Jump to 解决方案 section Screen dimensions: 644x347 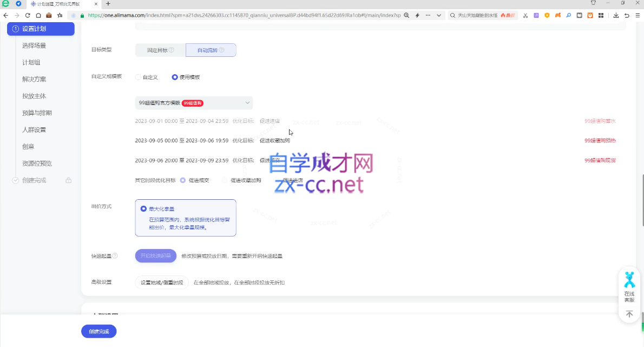[34, 79]
